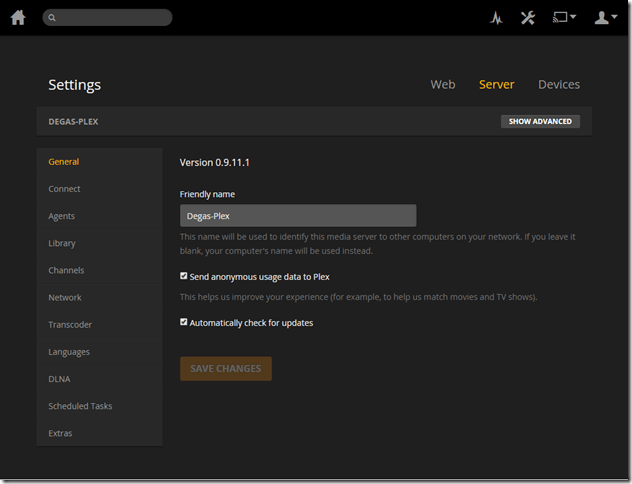Toggle Send anonymous usage data checkbox
Image resolution: width=632 pixels, height=484 pixels.
point(184,276)
